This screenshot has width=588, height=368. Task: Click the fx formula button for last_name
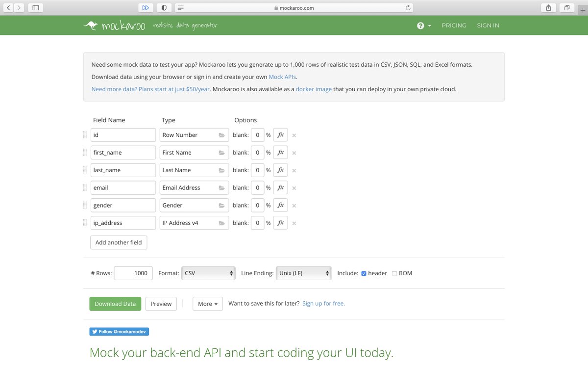[x=280, y=170]
